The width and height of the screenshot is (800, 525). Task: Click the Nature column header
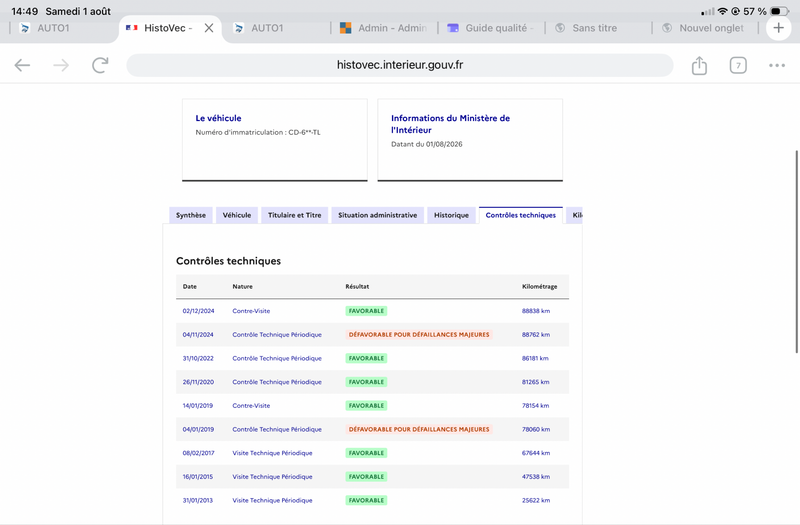pos(242,287)
